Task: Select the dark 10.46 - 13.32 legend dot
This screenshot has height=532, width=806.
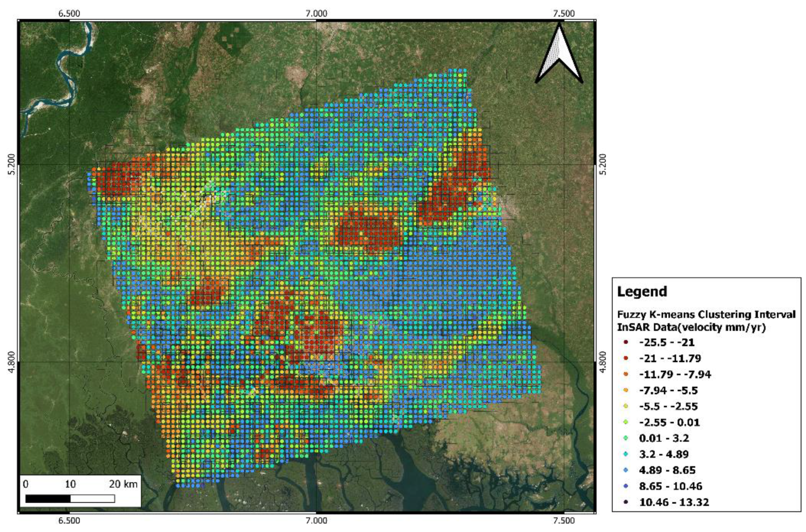Action: pyautogui.click(x=626, y=502)
